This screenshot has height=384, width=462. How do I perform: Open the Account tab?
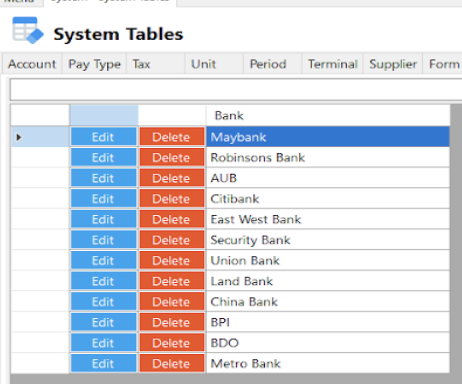32,64
